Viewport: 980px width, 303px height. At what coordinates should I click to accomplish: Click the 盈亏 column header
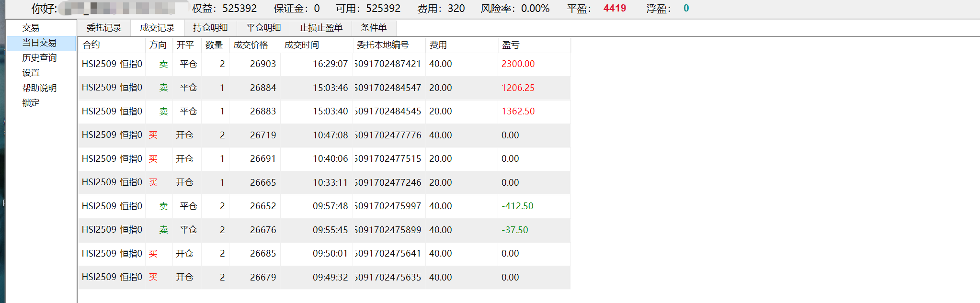click(511, 45)
